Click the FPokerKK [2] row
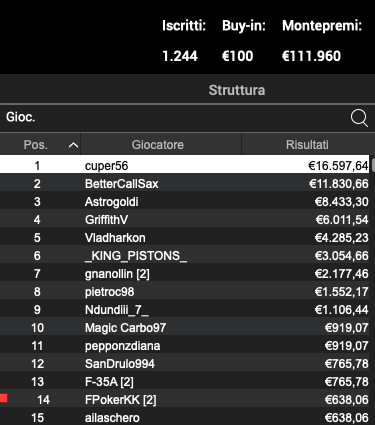The width and height of the screenshot is (375, 425). coord(185,400)
